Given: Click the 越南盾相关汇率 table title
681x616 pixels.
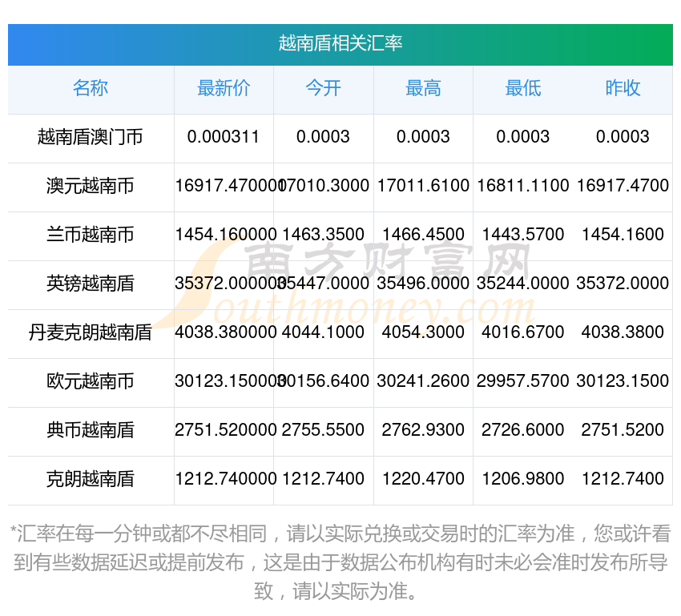Looking at the screenshot, I should click(x=340, y=44).
